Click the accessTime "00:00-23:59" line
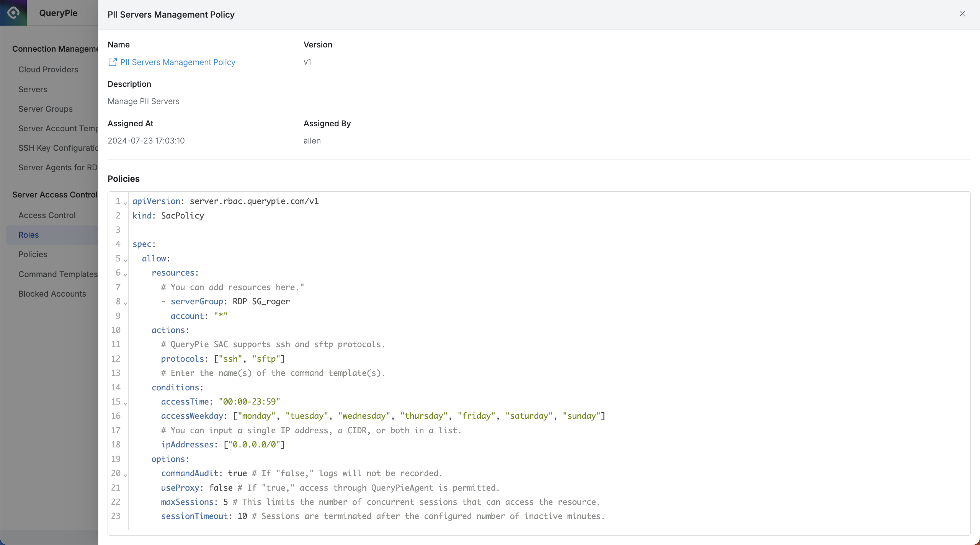 coord(220,402)
